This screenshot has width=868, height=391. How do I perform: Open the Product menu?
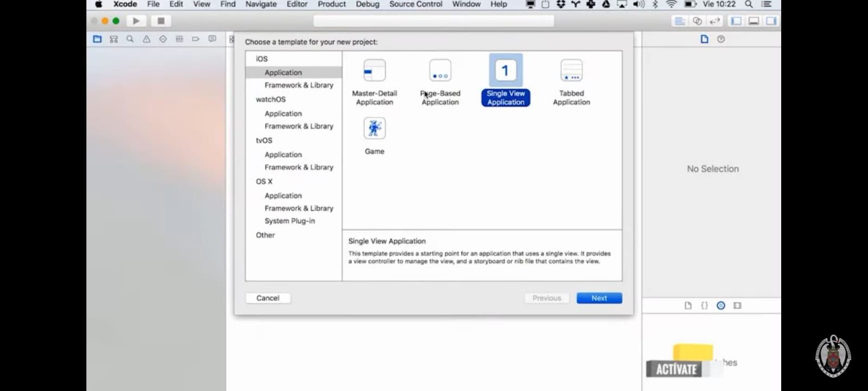point(331,4)
